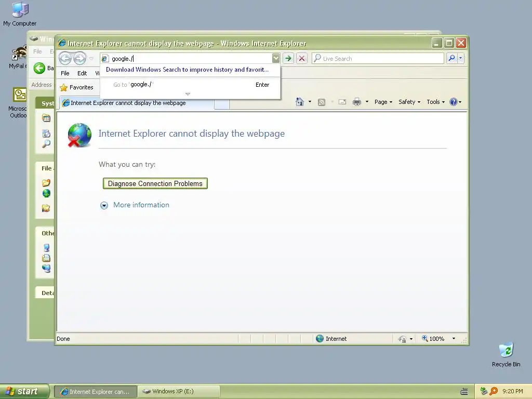
Task: Click the Print icon
Action: 356,102
